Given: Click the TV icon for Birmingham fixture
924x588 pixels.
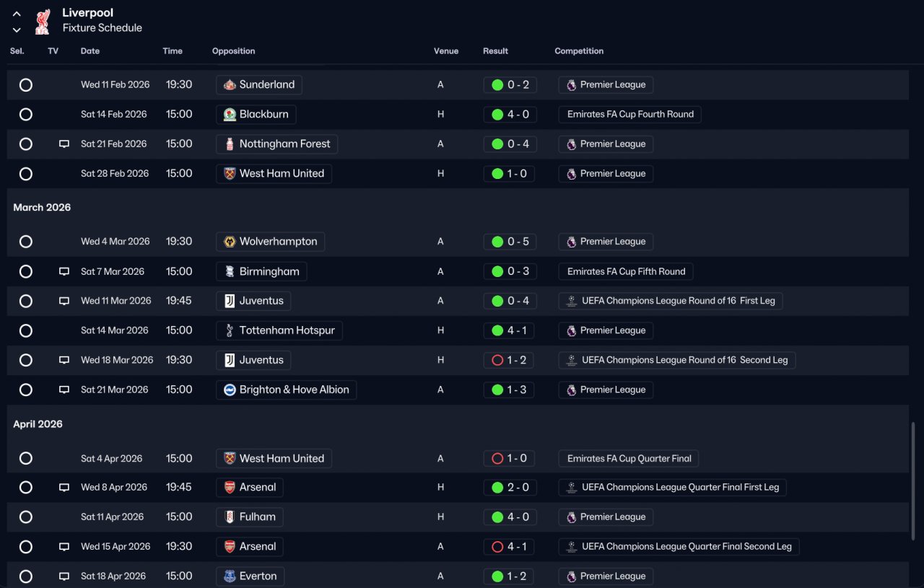Looking at the screenshot, I should (64, 272).
